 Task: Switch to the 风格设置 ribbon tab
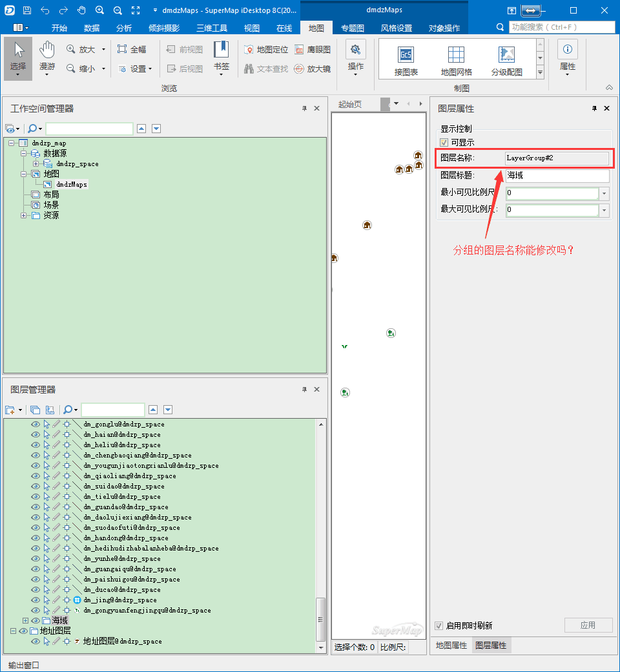(x=397, y=28)
